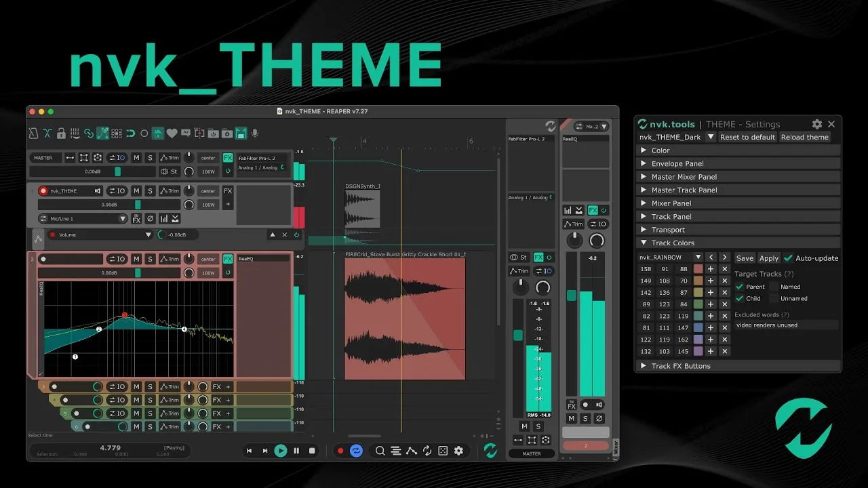Select next palette with right arrow button
The image size is (868, 488).
coord(724,258)
